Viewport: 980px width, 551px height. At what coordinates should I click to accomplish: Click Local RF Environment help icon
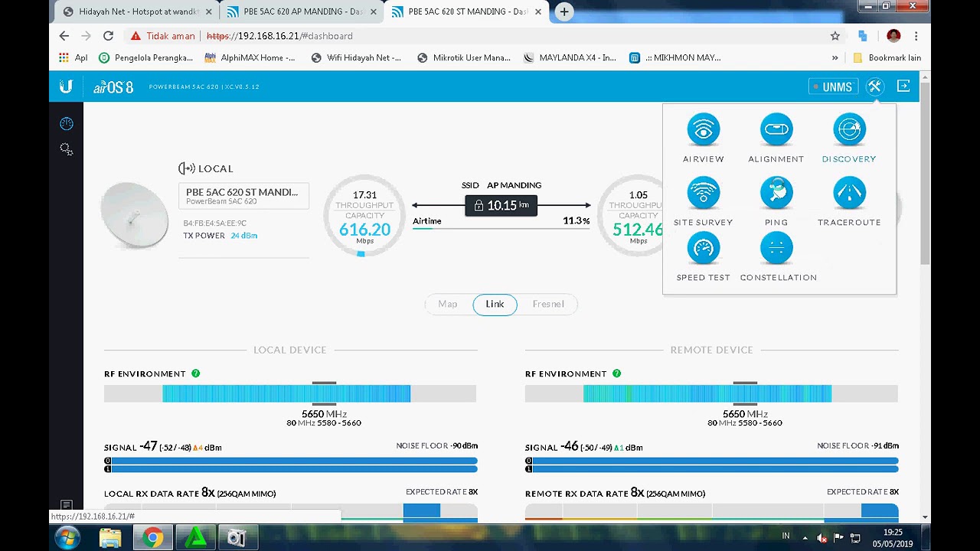[x=195, y=373]
